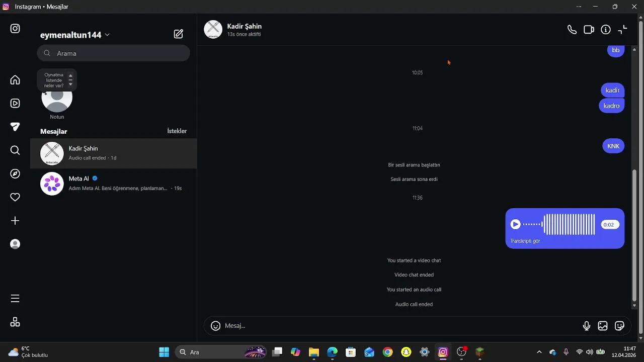
Task: Click the chat vertical scrollbar
Action: pos(634,235)
